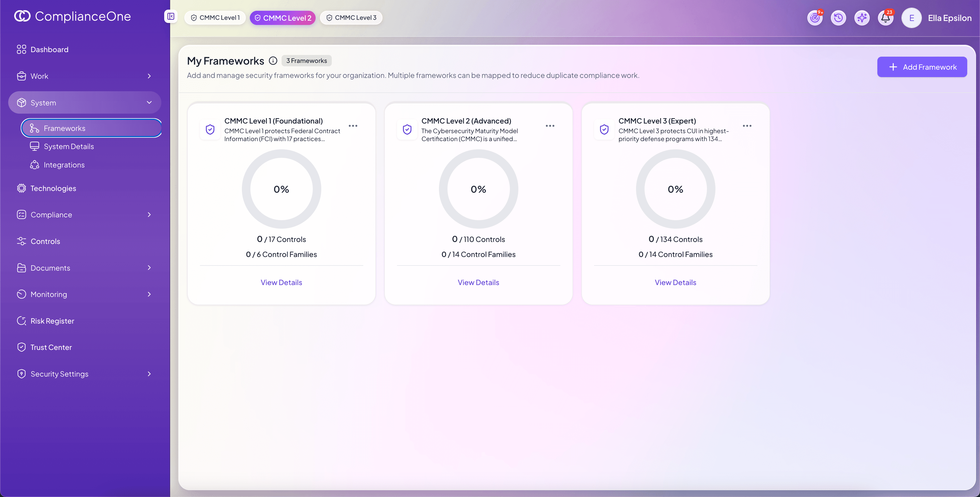The width and height of the screenshot is (980, 497).
Task: Click the shield icon on CMMC Level 3 card
Action: pos(604,130)
